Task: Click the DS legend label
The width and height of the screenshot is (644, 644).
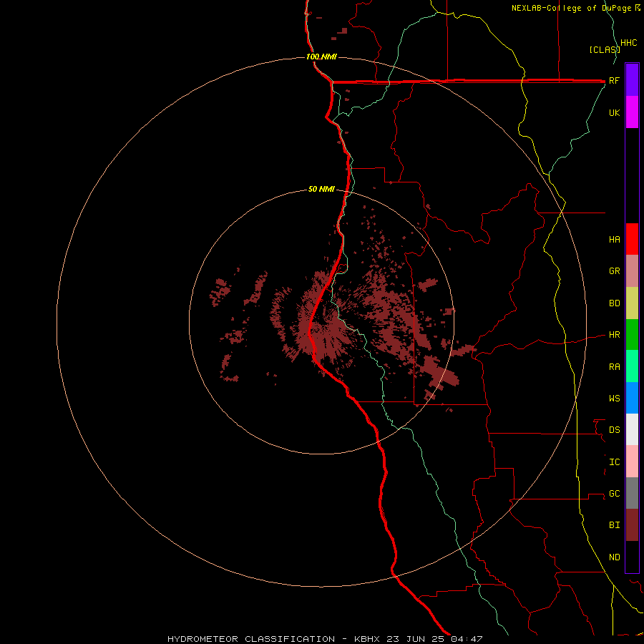Action: (x=615, y=429)
